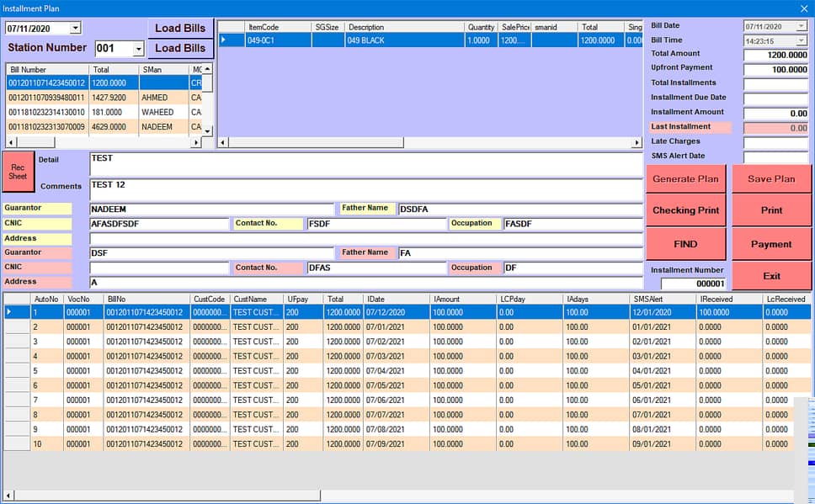Click the SMSAlert column header
815x504 pixels.
663,300
